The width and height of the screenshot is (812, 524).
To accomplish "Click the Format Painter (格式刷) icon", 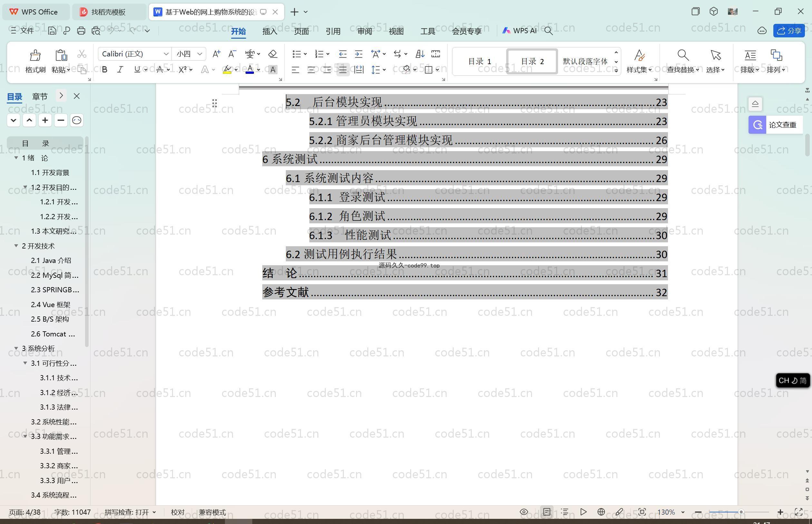I will [35, 55].
